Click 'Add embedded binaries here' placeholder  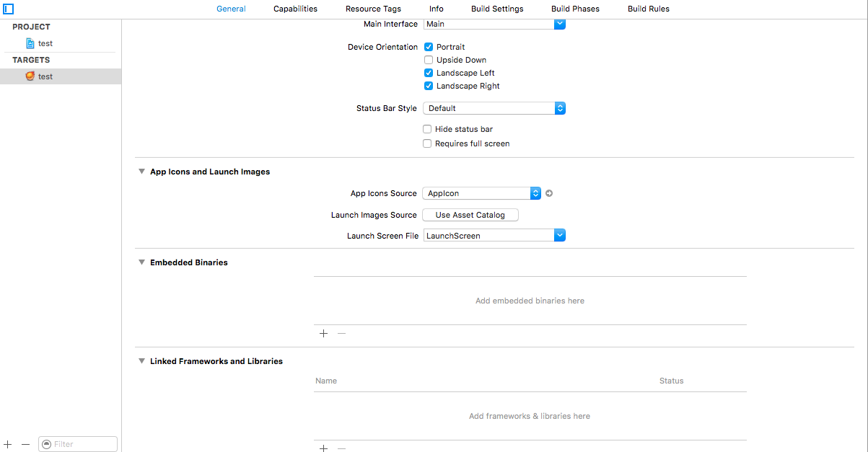click(x=530, y=301)
